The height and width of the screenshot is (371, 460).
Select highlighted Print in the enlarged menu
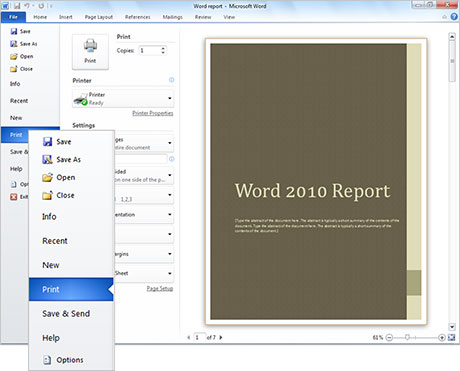[71, 289]
